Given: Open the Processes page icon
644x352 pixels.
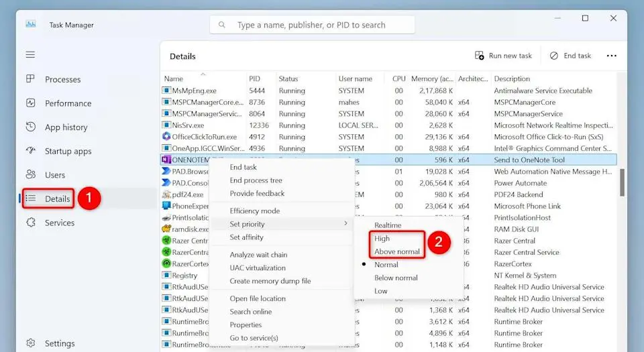Looking at the screenshot, I should pos(30,78).
